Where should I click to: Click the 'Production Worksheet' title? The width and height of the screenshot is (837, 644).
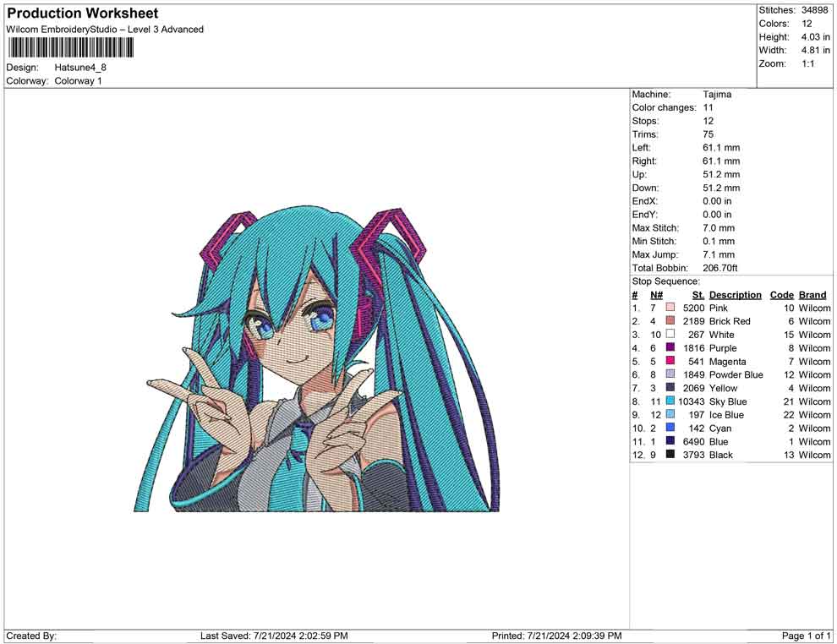click(82, 14)
